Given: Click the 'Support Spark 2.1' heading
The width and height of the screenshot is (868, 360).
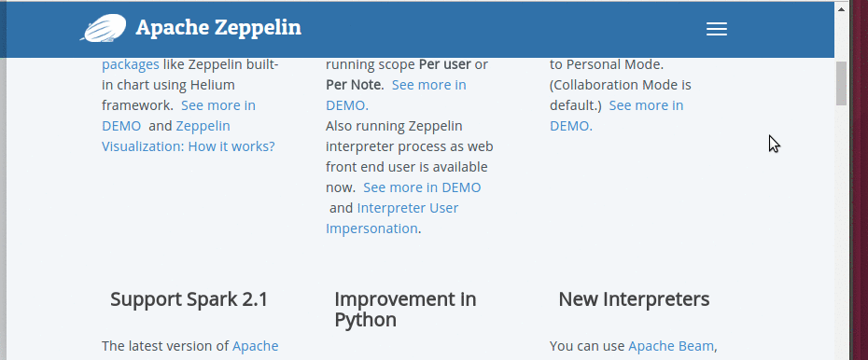Looking at the screenshot, I should coord(189,299).
